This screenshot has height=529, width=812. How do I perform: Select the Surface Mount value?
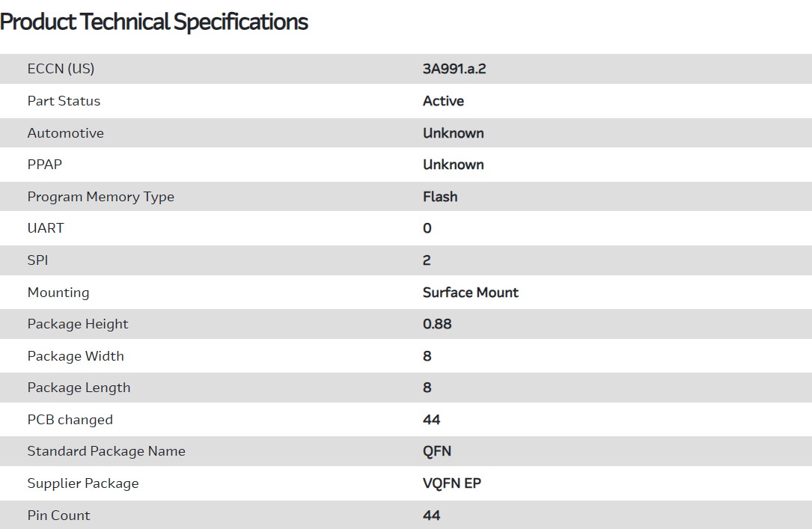click(470, 293)
